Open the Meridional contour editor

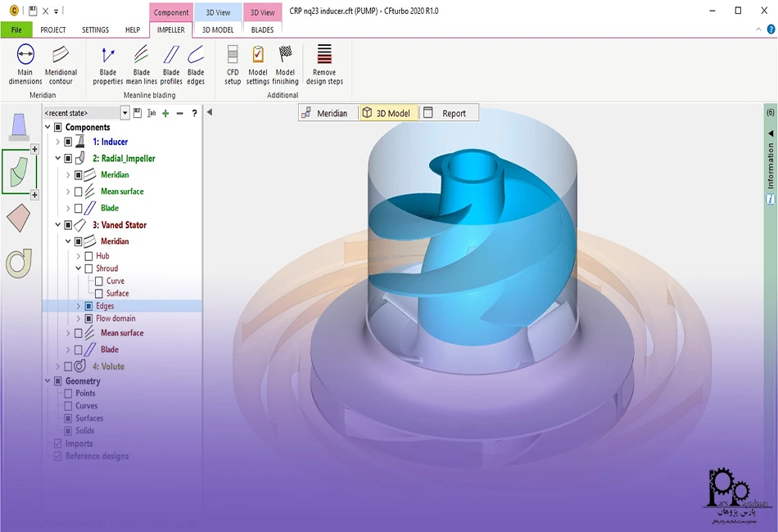[61, 65]
